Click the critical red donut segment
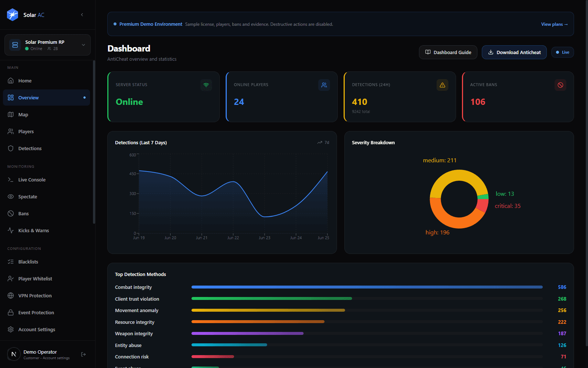Viewport: 588px width, 368px height. pyautogui.click(x=483, y=205)
